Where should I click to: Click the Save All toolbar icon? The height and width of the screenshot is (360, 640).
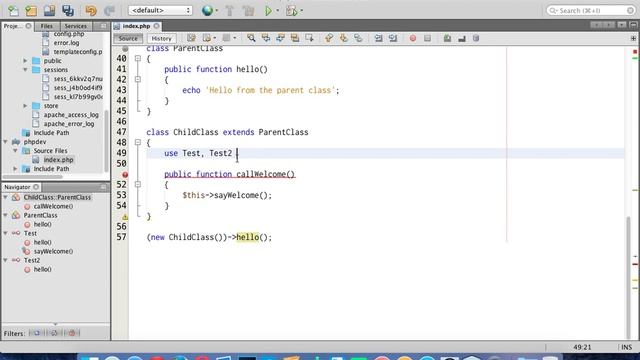click(x=68, y=10)
